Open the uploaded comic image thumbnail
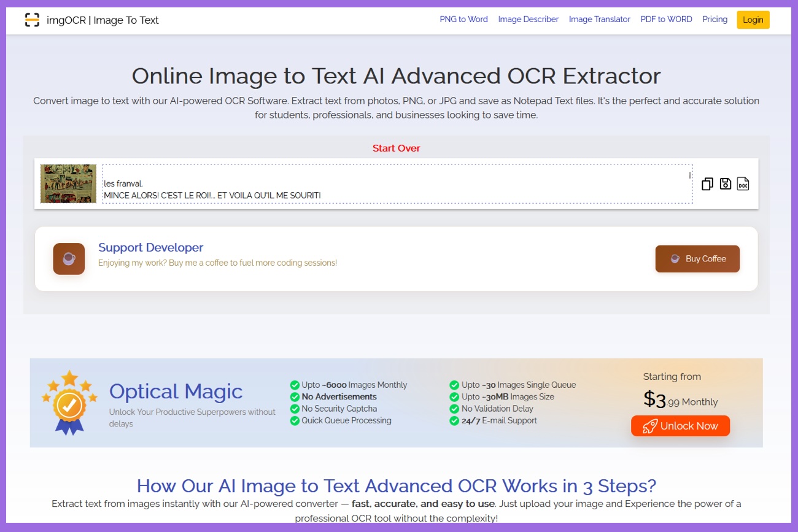Viewport: 798px width, 532px height. point(68,183)
